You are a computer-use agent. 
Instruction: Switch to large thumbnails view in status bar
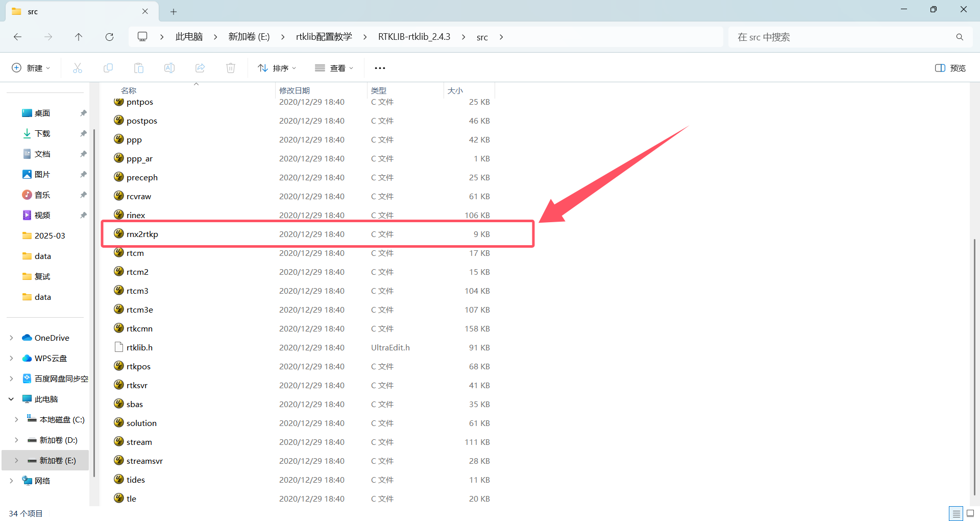pos(969,513)
